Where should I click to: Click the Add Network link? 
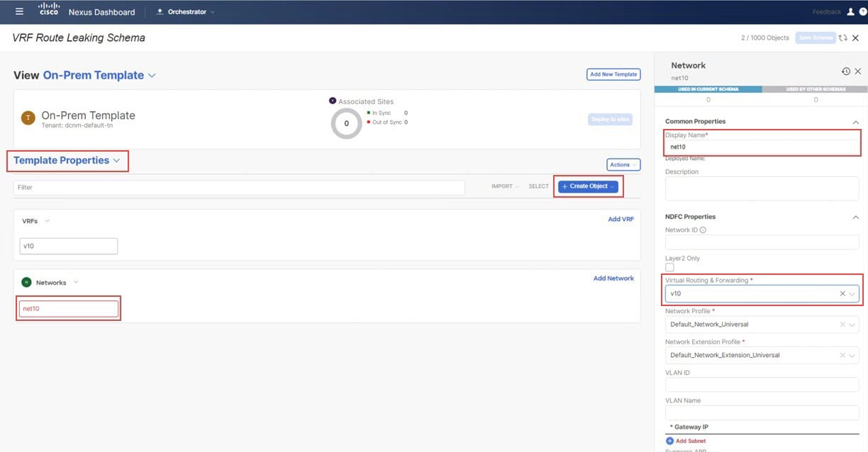point(614,278)
